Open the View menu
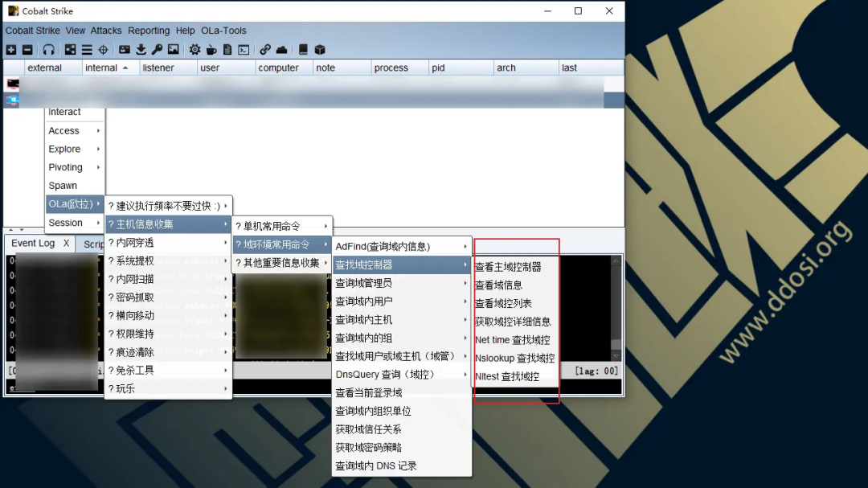868x488 pixels. pos(76,31)
